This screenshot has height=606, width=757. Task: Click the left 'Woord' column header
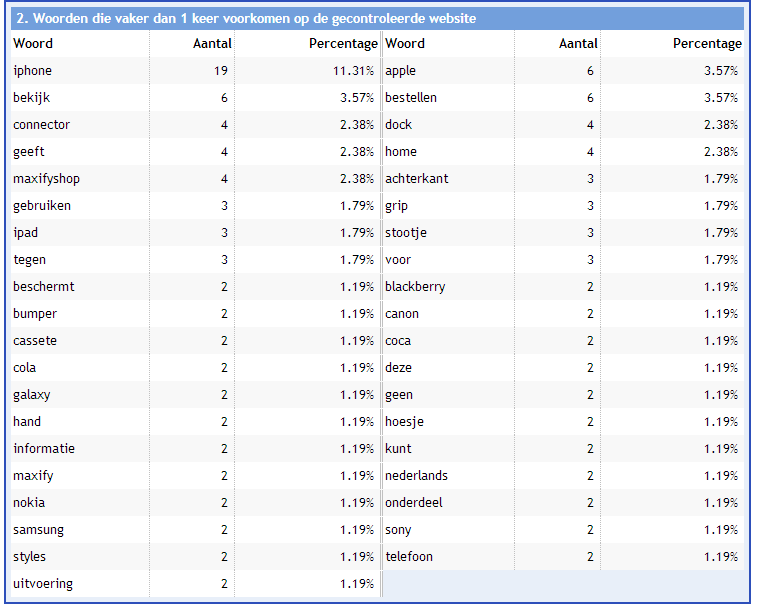point(33,43)
